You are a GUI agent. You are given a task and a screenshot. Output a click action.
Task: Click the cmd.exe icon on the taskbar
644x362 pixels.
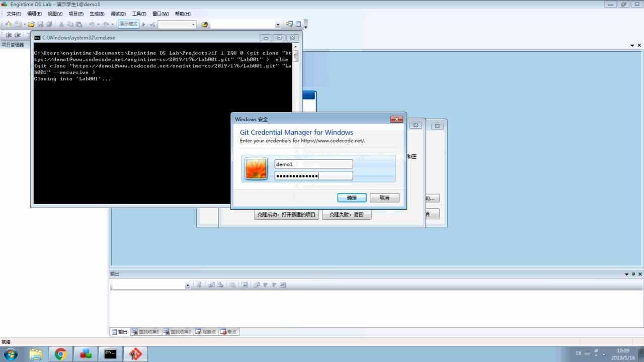click(110, 354)
